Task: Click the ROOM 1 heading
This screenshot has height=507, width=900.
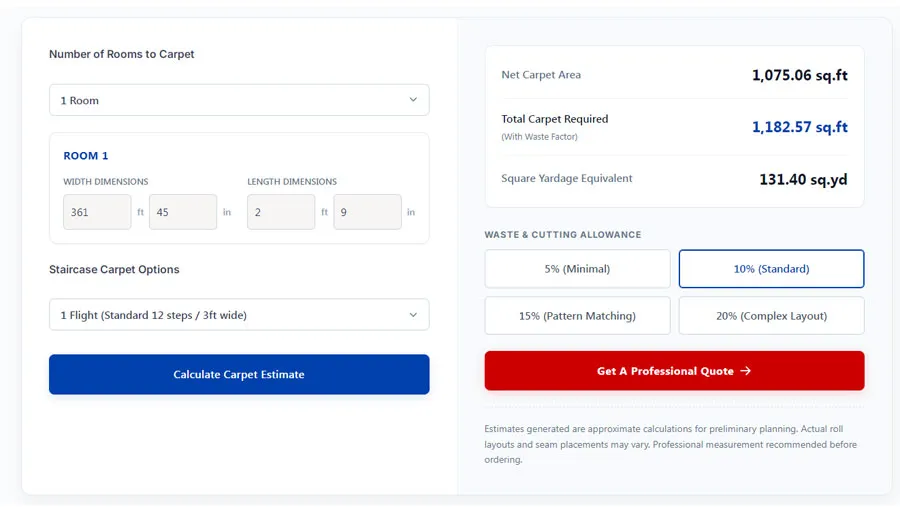Action: [86, 156]
